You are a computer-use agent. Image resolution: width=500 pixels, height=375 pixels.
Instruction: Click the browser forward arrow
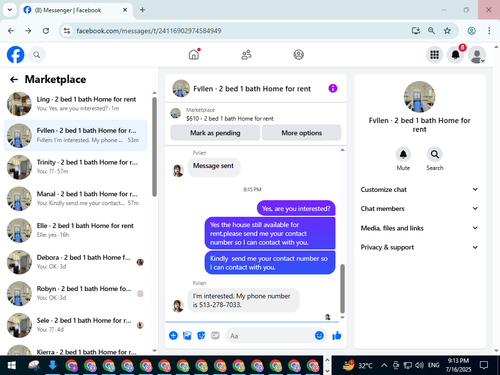(x=28, y=31)
